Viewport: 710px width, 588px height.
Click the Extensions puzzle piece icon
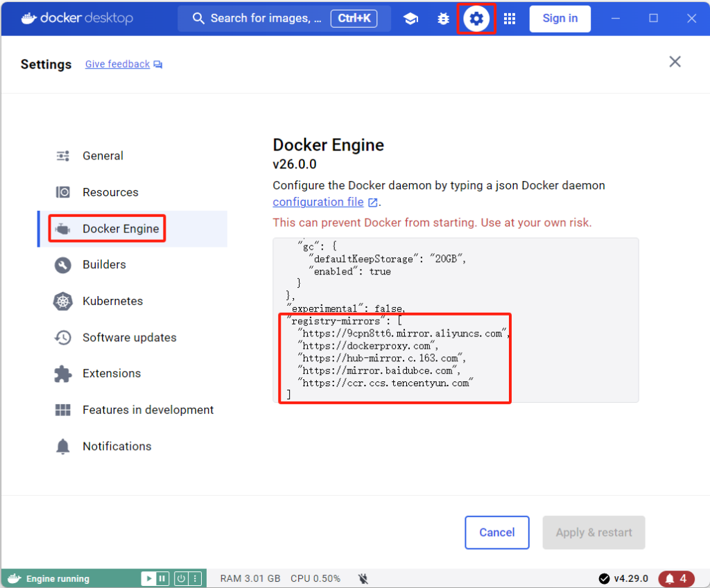tap(63, 374)
